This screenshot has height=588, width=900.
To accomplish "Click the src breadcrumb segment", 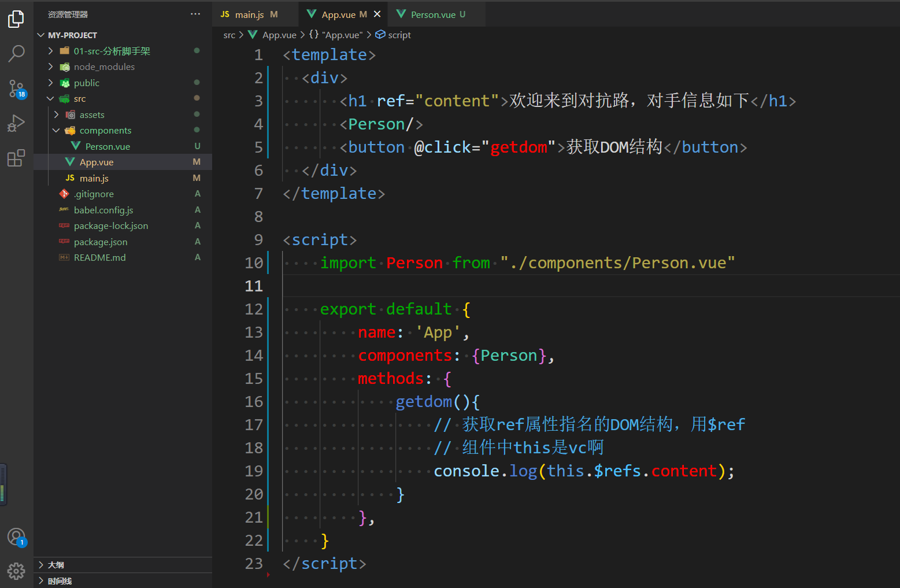I will tap(229, 35).
